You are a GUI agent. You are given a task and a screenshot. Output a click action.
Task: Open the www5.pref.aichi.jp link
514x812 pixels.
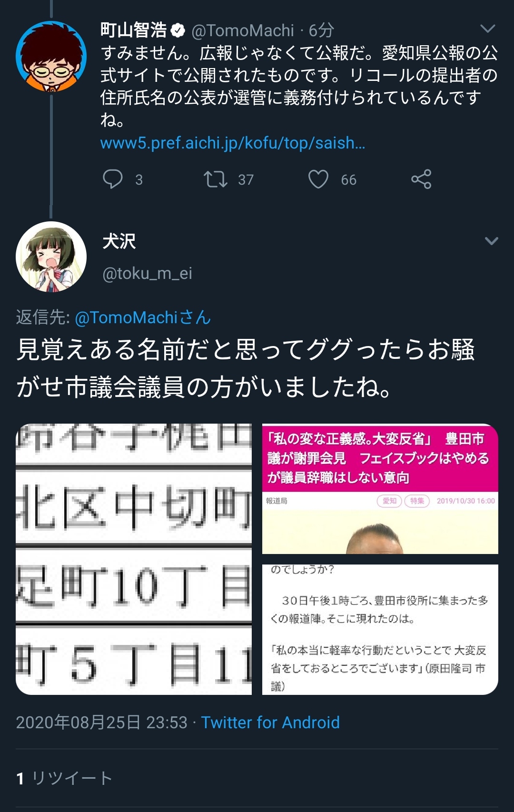click(233, 143)
